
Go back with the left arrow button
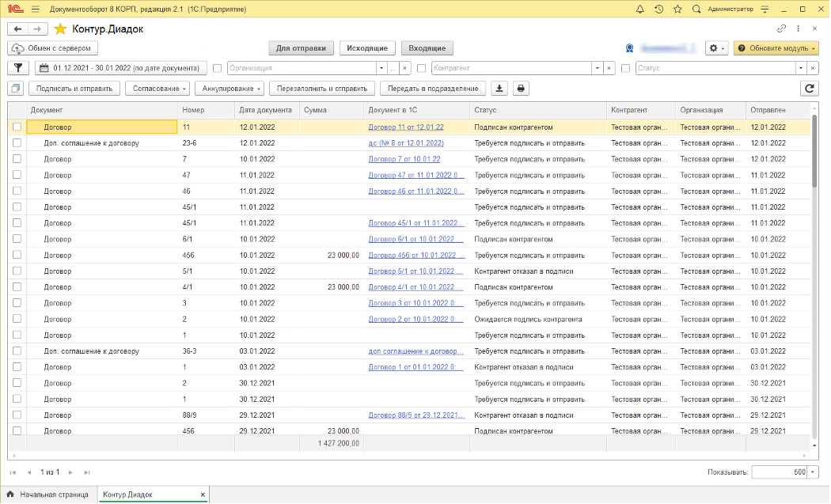tap(17, 28)
